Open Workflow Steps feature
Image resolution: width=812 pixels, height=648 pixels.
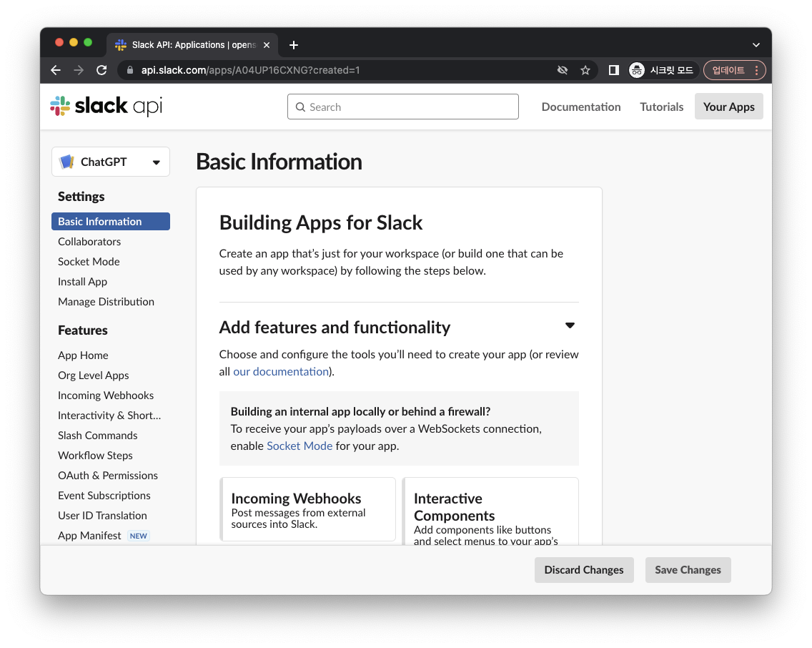pyautogui.click(x=95, y=456)
